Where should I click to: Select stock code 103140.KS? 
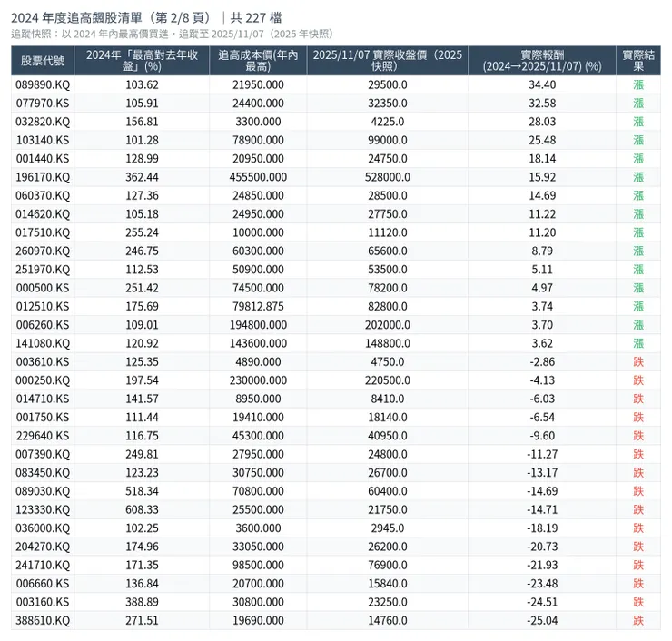[43, 140]
